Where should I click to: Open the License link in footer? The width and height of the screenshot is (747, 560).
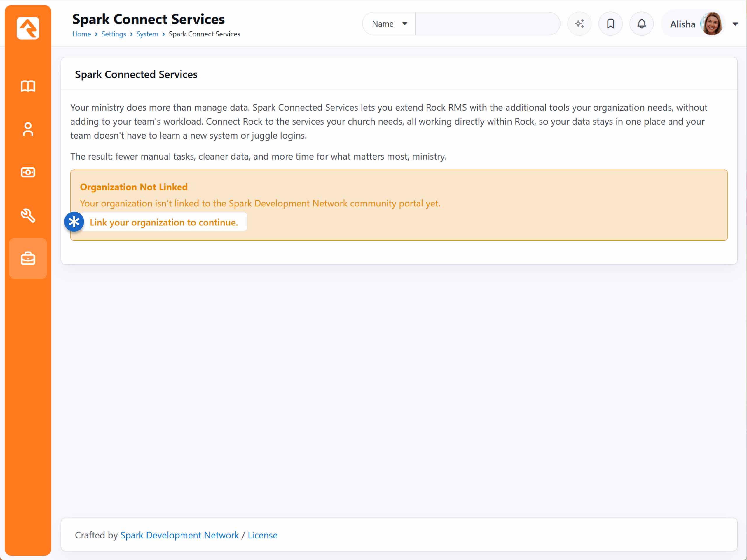262,535
